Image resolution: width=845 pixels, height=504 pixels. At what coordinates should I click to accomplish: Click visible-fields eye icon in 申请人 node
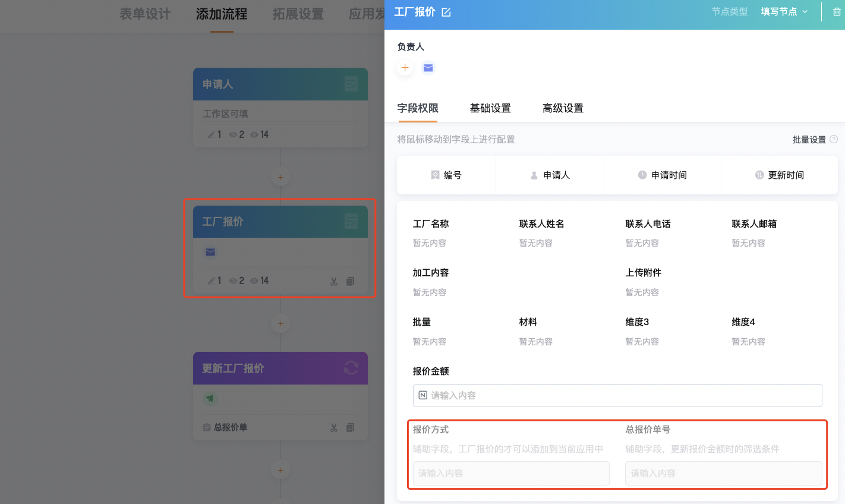(254, 135)
